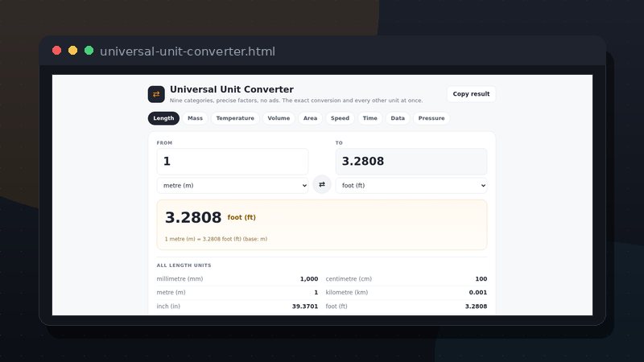Click the universal-unit-converter.html window title
Image resolution: width=644 pixels, height=362 pixels.
click(188, 51)
